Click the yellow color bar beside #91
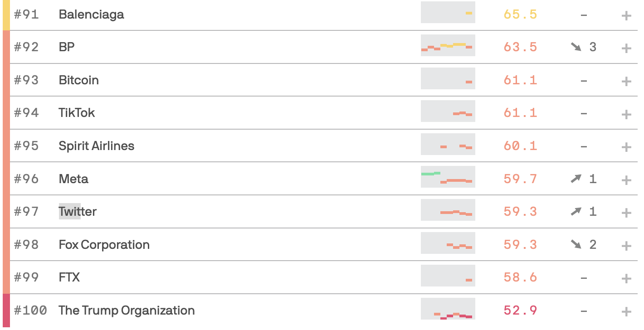 coord(6,15)
